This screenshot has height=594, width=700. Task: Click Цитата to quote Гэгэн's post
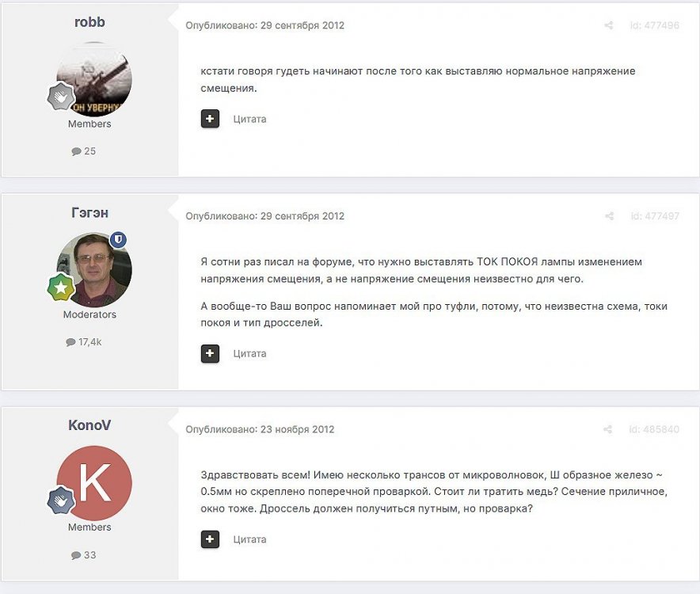point(249,354)
